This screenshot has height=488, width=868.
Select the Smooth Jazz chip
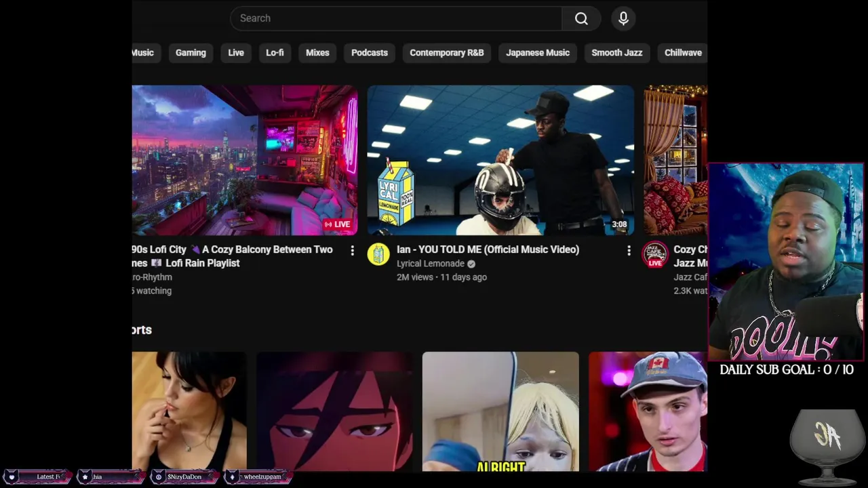[x=617, y=53]
